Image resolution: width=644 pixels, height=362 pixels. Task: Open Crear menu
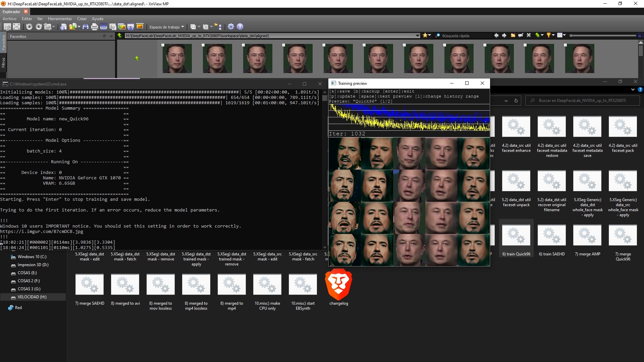coord(82,19)
